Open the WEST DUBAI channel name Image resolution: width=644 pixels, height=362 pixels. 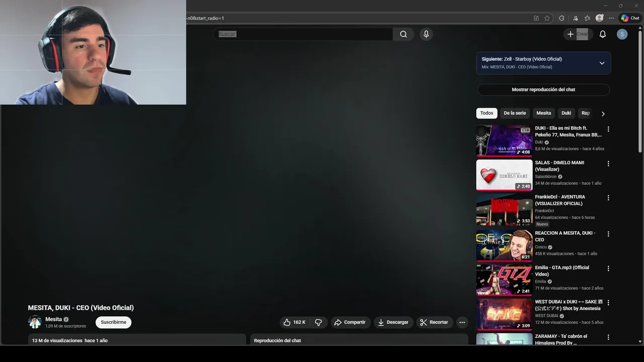click(546, 316)
